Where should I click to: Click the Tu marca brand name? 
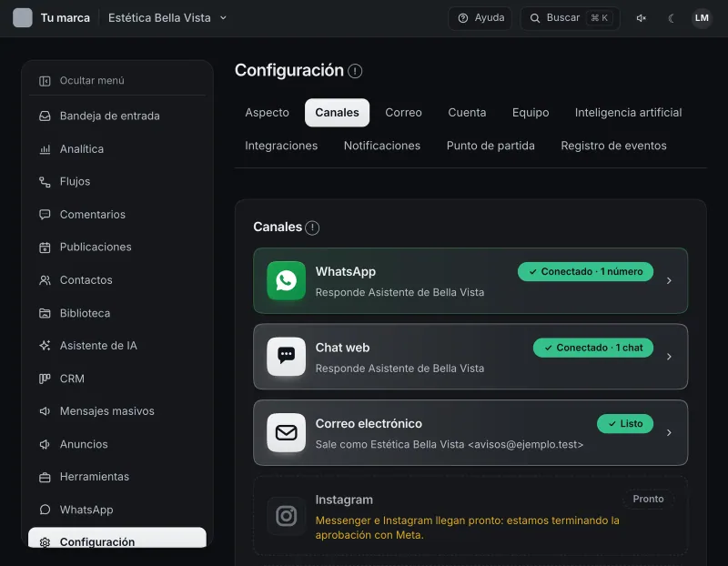(65, 18)
